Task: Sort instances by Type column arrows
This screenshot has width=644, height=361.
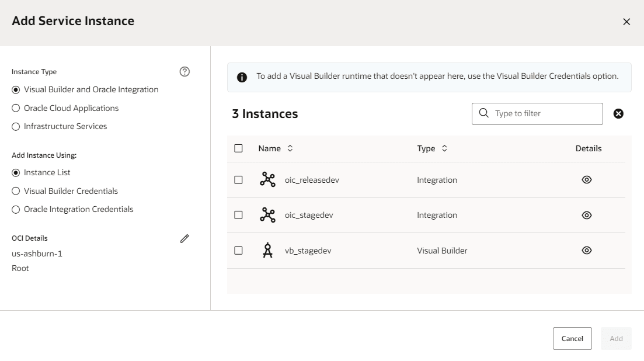Action: click(x=444, y=148)
